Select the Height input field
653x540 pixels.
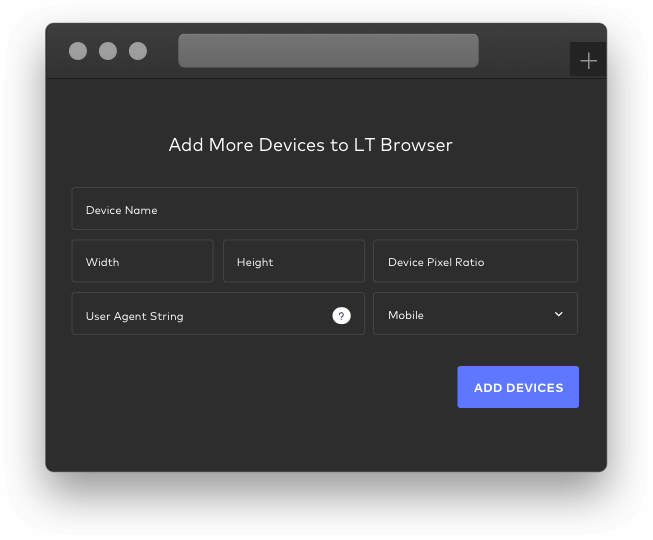coord(294,261)
